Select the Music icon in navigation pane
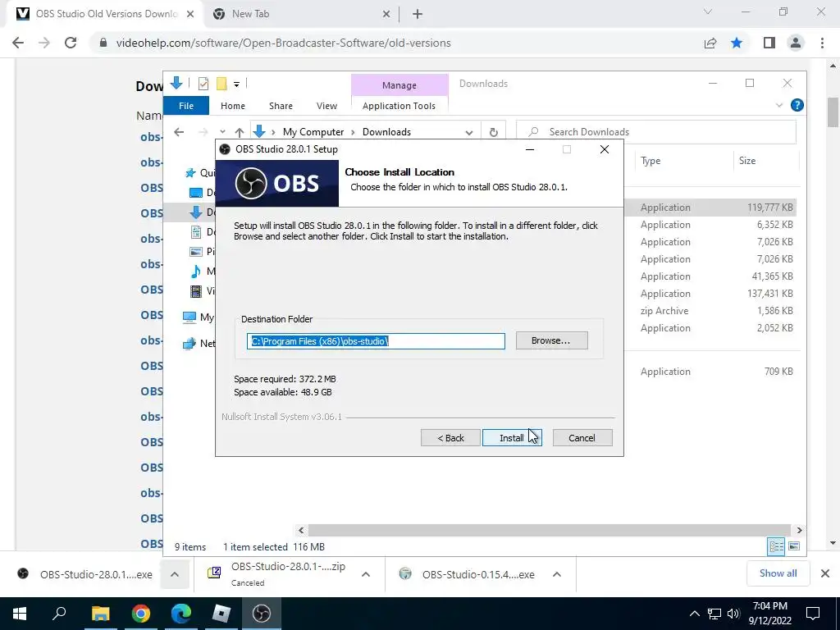This screenshot has width=840, height=630. coord(196,272)
